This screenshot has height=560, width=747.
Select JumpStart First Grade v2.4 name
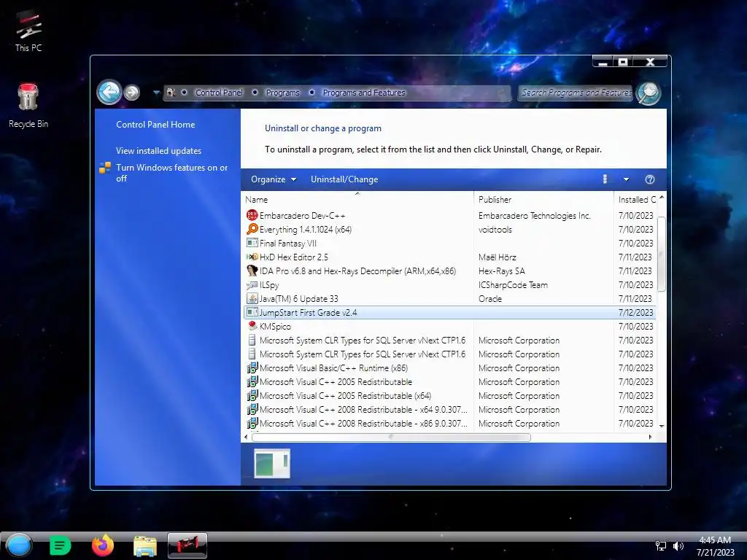click(308, 312)
